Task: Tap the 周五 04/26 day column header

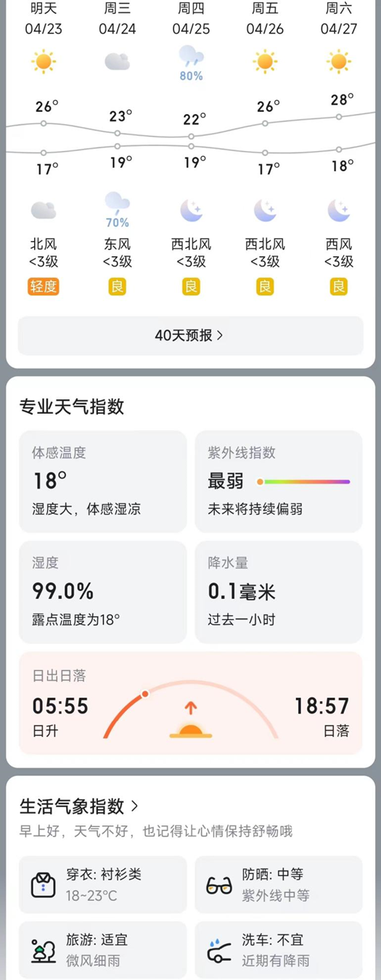Action: pos(265,19)
